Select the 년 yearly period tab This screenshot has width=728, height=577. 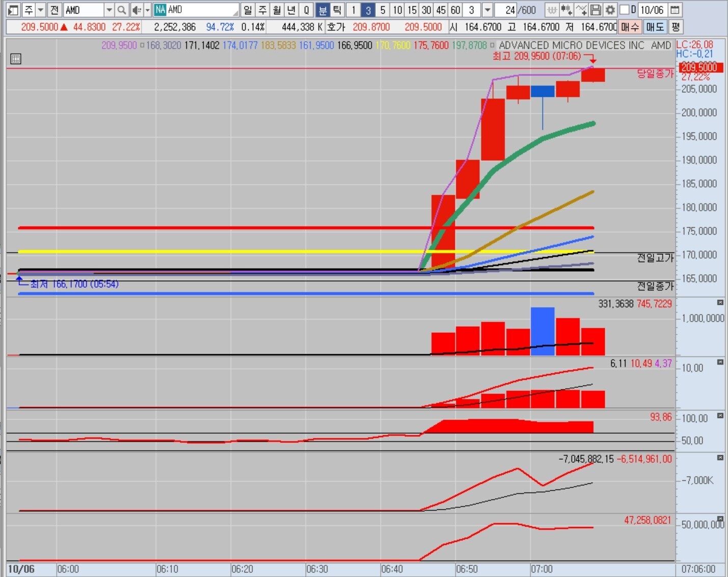(x=292, y=10)
